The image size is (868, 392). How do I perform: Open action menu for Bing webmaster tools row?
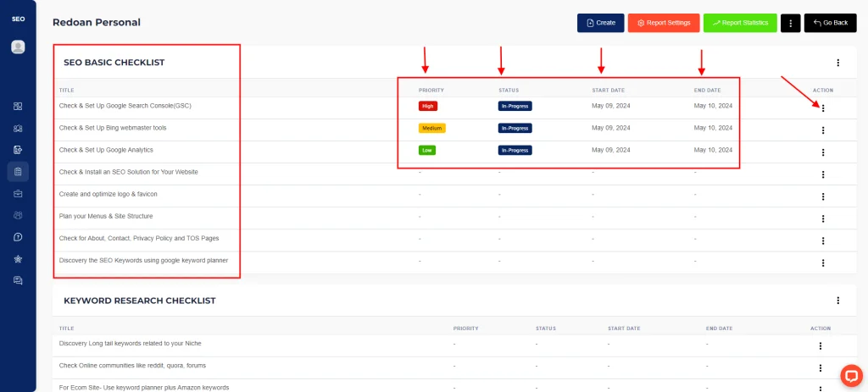coord(823,130)
